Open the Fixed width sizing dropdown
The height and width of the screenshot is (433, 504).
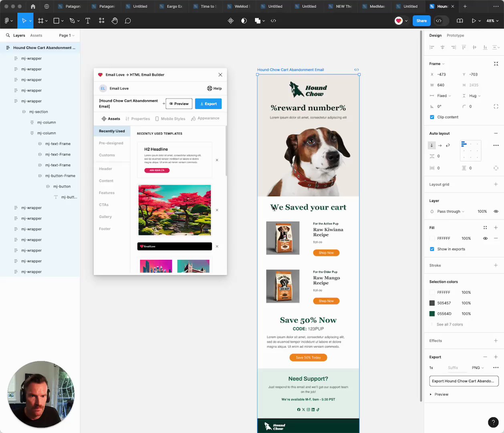click(x=444, y=96)
